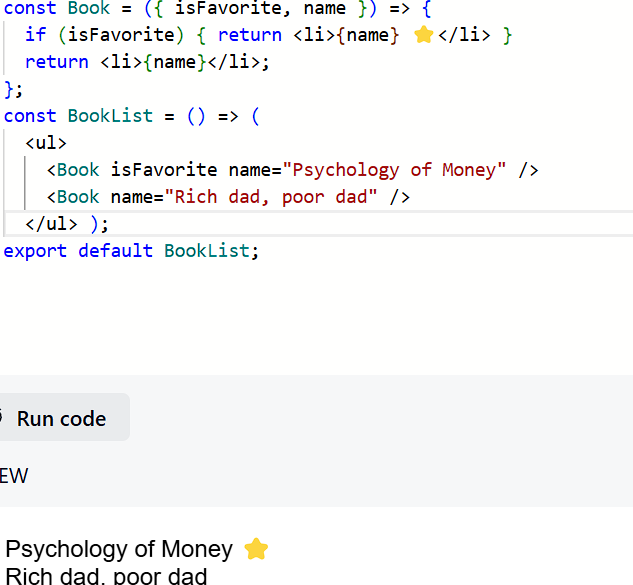Click the 'return <li>{name}</li>;' line
The image size is (633, 585).
(x=147, y=62)
